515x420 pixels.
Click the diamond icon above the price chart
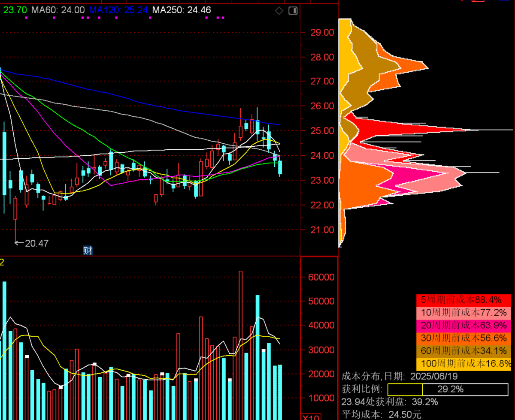click(x=279, y=10)
